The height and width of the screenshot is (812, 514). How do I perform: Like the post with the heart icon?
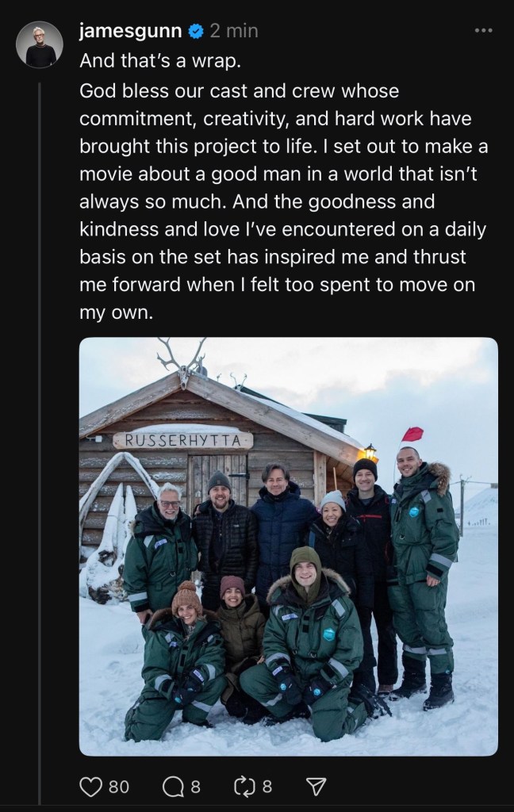[90, 786]
